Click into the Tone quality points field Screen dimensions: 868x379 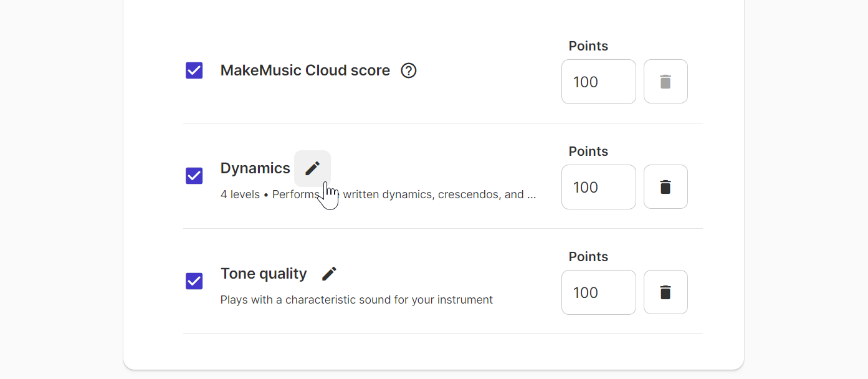coord(598,292)
